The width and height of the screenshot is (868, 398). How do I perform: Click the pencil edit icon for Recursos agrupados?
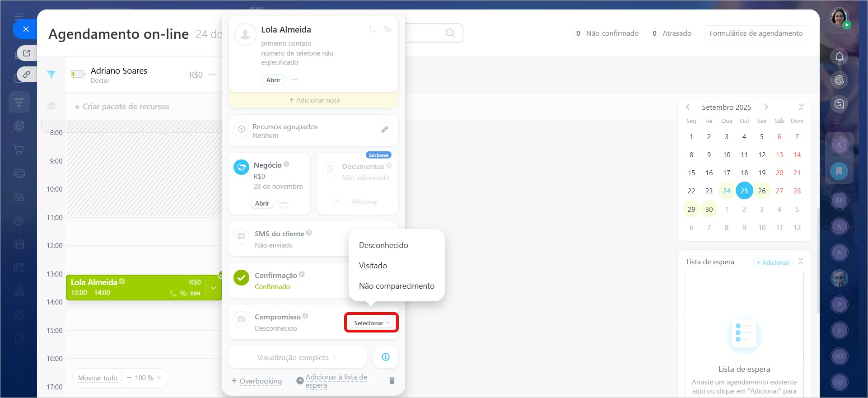point(384,130)
